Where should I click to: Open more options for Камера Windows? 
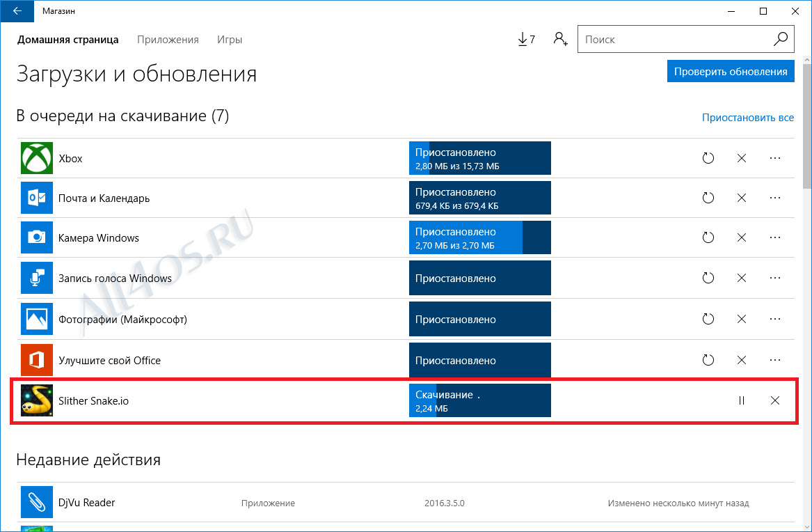pos(774,237)
